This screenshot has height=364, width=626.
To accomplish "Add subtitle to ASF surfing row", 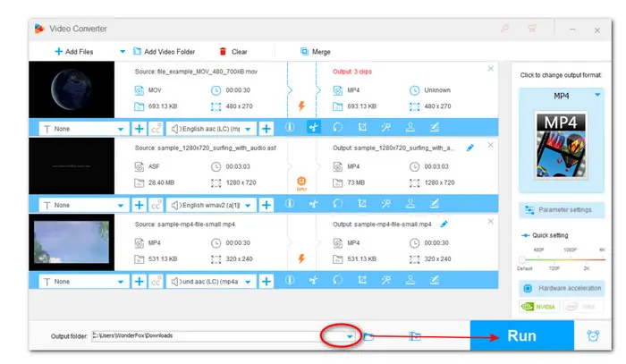I will [139, 205].
